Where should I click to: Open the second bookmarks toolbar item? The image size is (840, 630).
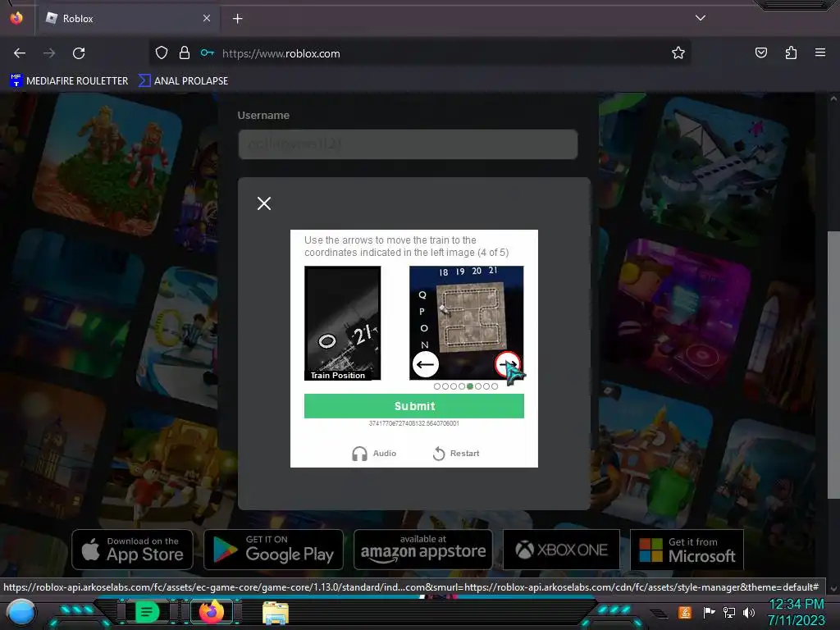coord(183,81)
